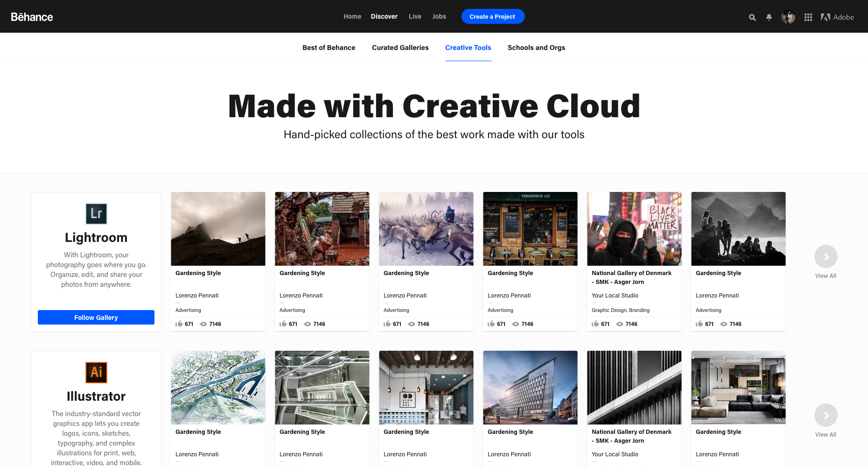The height and width of the screenshot is (467, 868).
Task: Advance Illustrator row with arrow button
Action: (826, 415)
